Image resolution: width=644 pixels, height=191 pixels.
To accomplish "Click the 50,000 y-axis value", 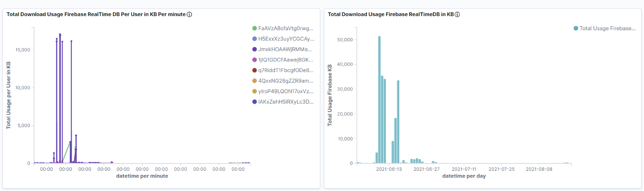I will (345, 39).
